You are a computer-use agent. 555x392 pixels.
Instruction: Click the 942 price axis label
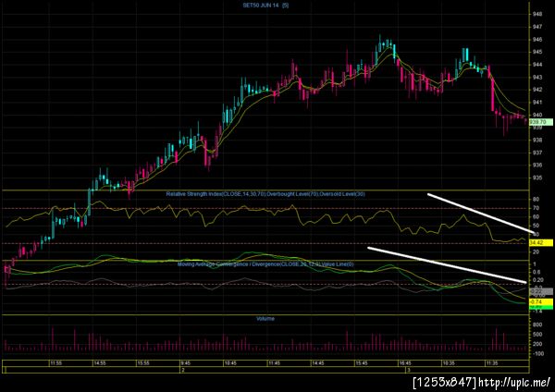pyautogui.click(x=536, y=90)
